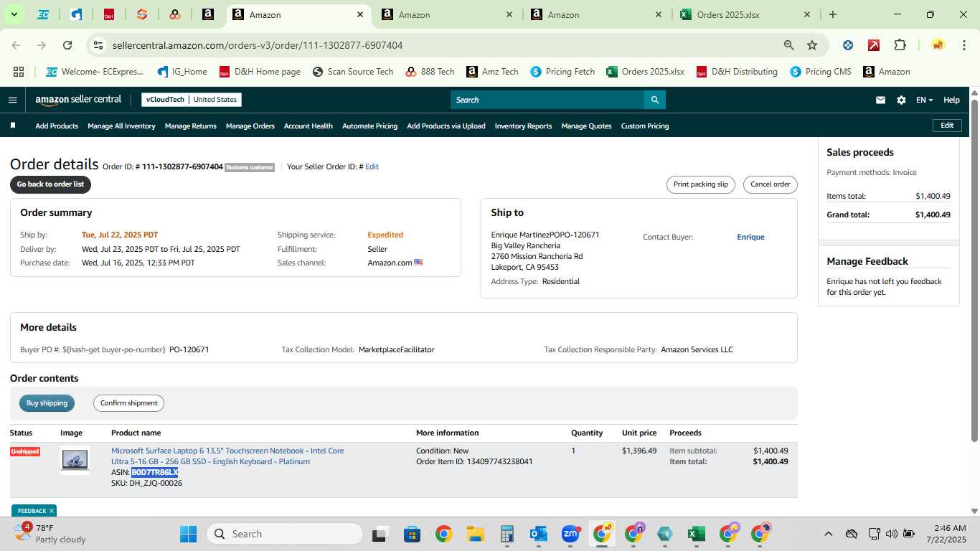Screen dimensions: 980x551
Task: Open the Zoom app in taskbar
Action: [570, 534]
